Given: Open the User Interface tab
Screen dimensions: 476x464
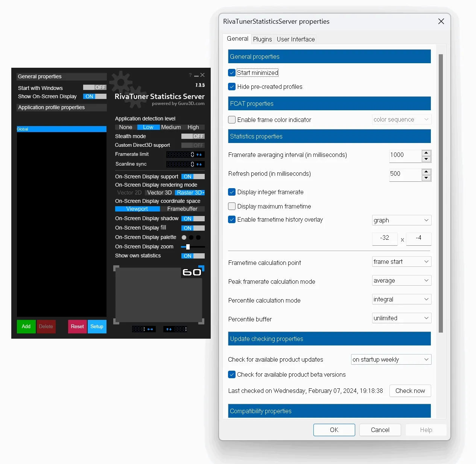Looking at the screenshot, I should [x=295, y=39].
